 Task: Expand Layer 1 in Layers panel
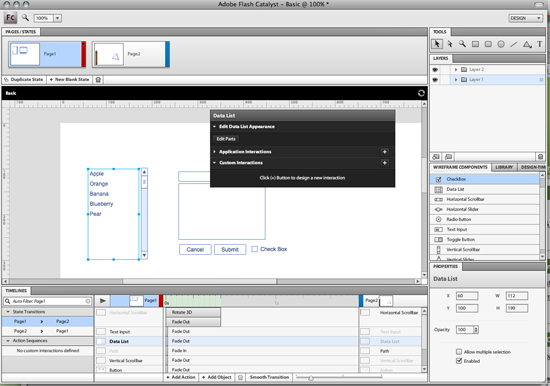(456, 80)
